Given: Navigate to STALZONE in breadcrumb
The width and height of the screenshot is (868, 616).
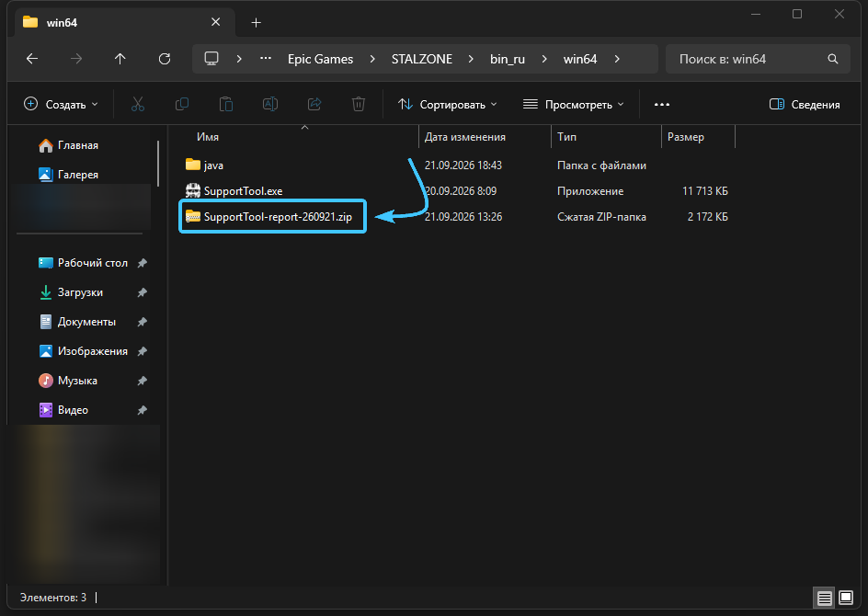Looking at the screenshot, I should coord(422,59).
